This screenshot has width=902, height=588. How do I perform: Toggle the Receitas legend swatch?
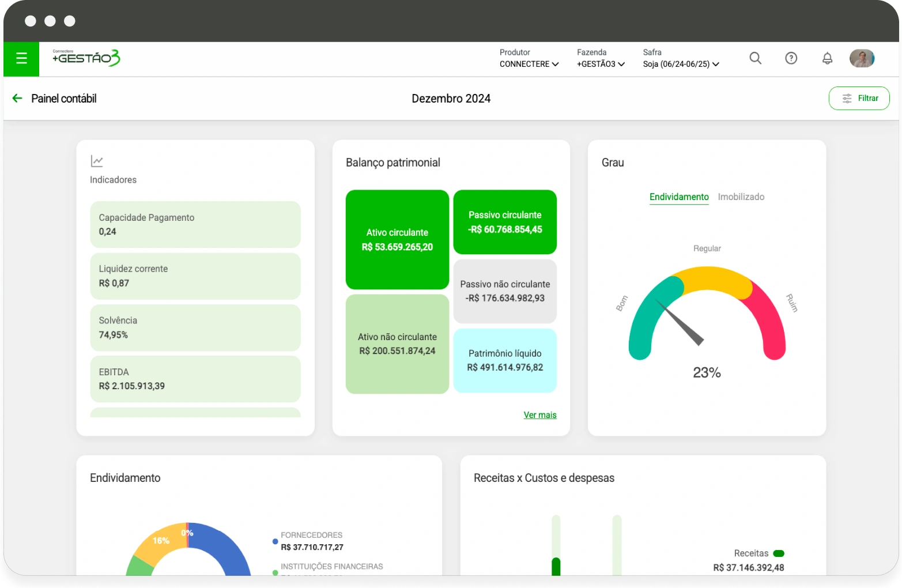778,553
